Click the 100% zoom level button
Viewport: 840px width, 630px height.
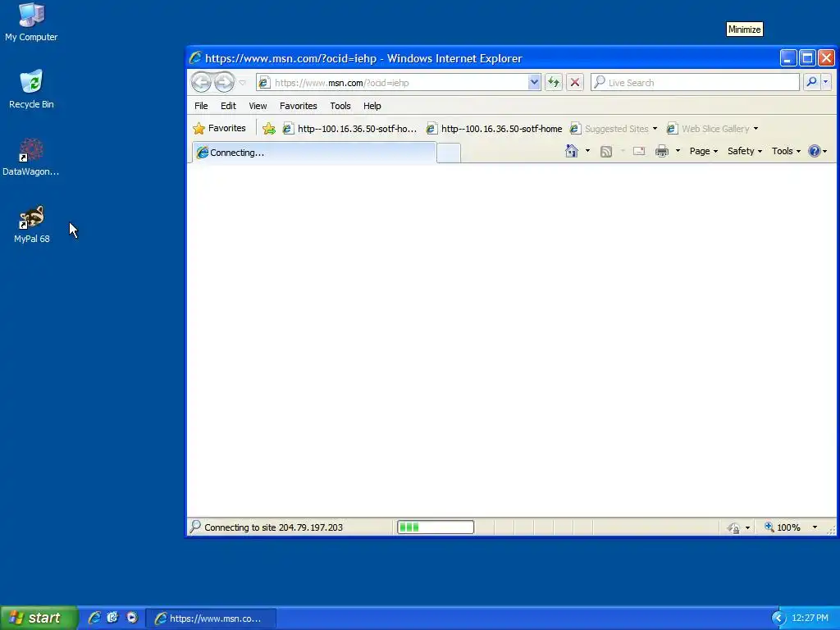pyautogui.click(x=783, y=527)
